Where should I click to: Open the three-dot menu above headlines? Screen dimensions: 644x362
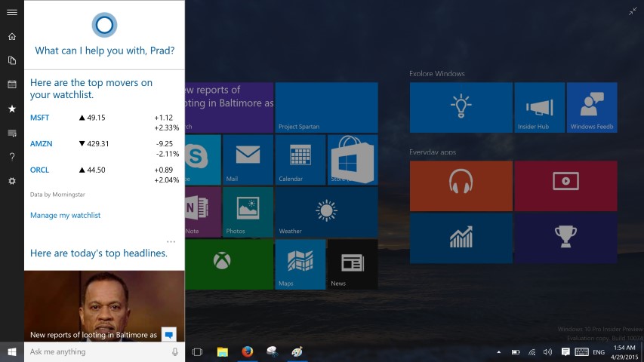[171, 242]
